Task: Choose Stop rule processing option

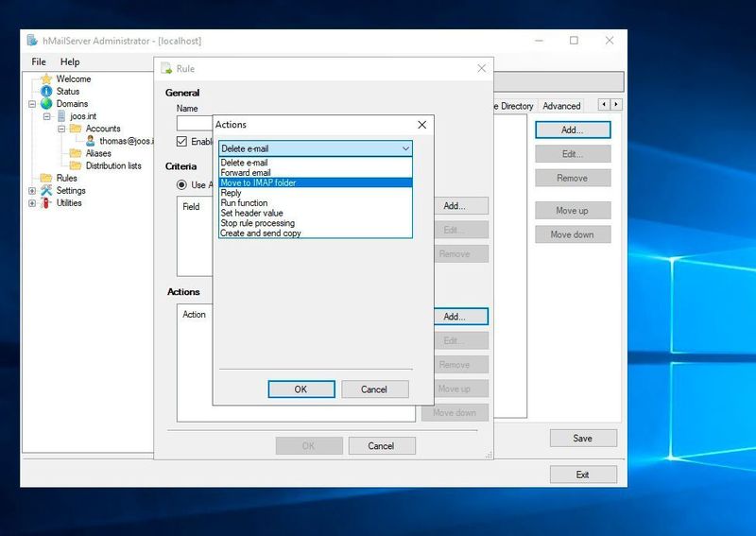Action: [316, 223]
